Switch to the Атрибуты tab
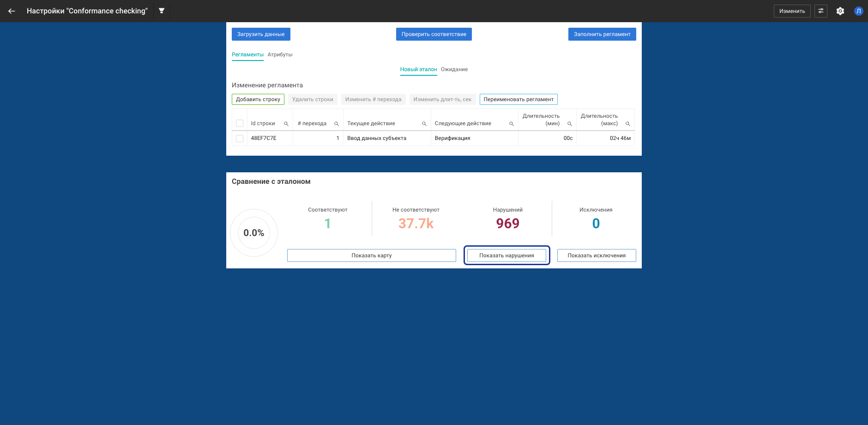The image size is (868, 425). point(280,55)
